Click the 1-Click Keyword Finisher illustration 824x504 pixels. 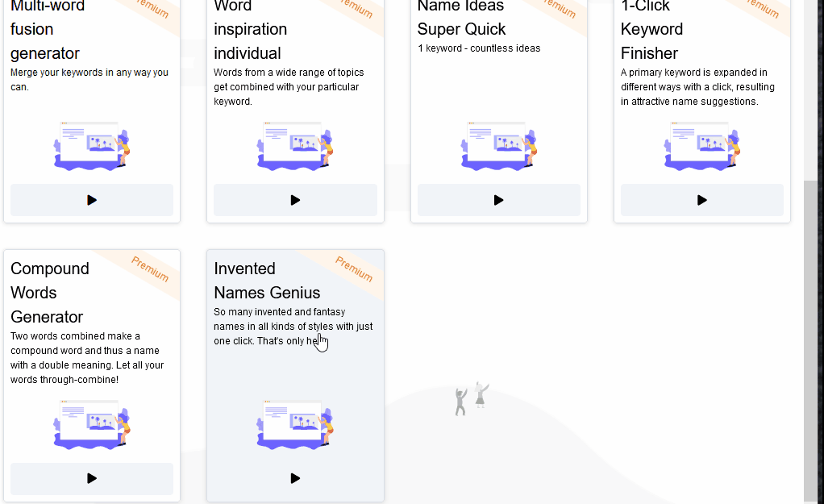pyautogui.click(x=701, y=145)
